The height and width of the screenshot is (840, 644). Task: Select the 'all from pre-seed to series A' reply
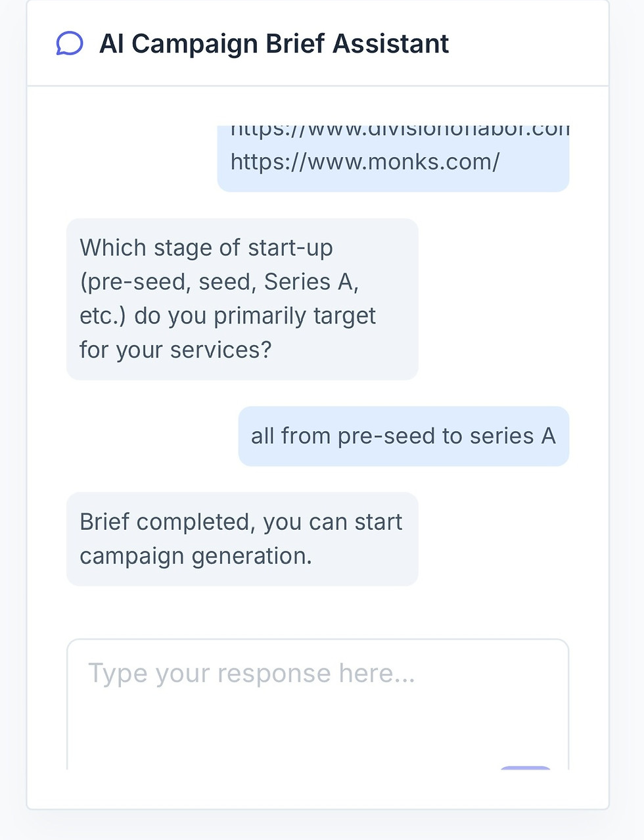tap(403, 436)
